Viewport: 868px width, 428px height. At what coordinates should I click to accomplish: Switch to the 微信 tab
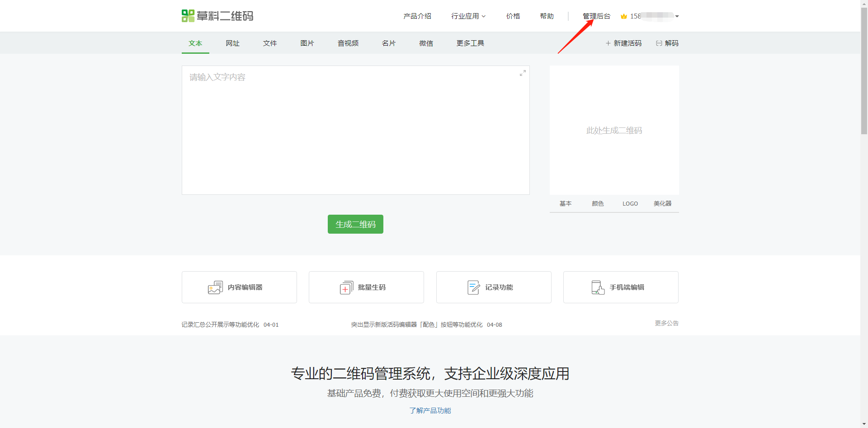[x=426, y=43]
